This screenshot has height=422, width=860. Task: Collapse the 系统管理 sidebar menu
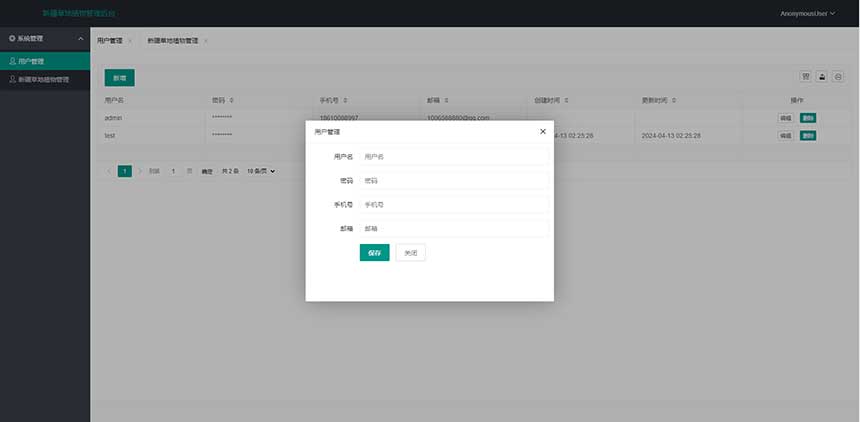point(80,38)
